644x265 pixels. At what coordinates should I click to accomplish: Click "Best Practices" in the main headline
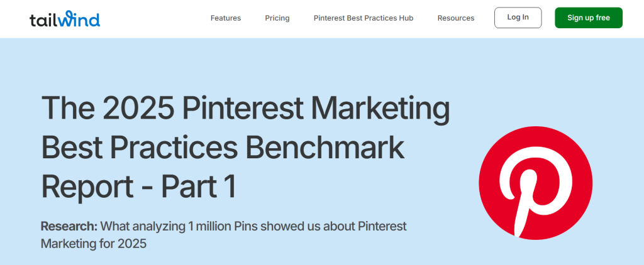coord(138,148)
